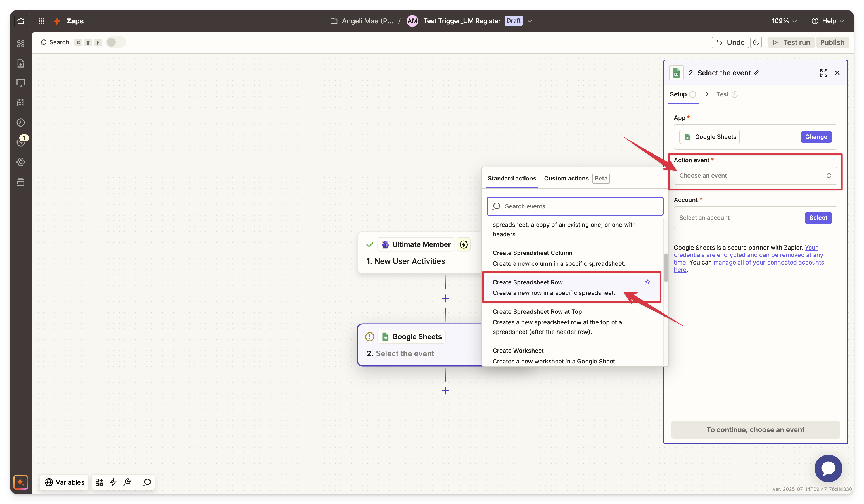Choose Create Worksheet event
The width and height of the screenshot is (864, 504).
click(x=572, y=356)
